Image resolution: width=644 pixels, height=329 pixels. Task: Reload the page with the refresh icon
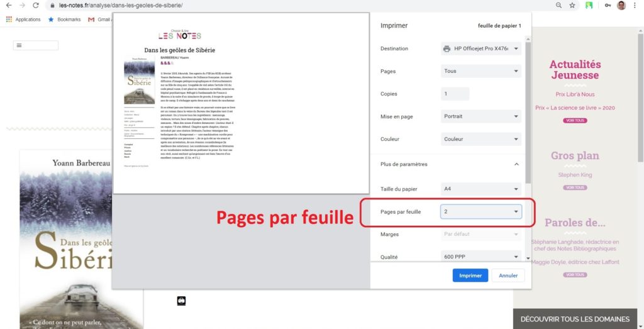[x=36, y=5]
